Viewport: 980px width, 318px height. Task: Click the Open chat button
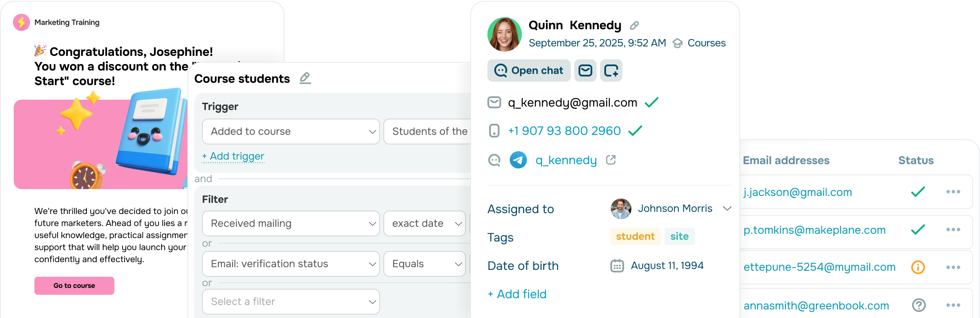(529, 70)
